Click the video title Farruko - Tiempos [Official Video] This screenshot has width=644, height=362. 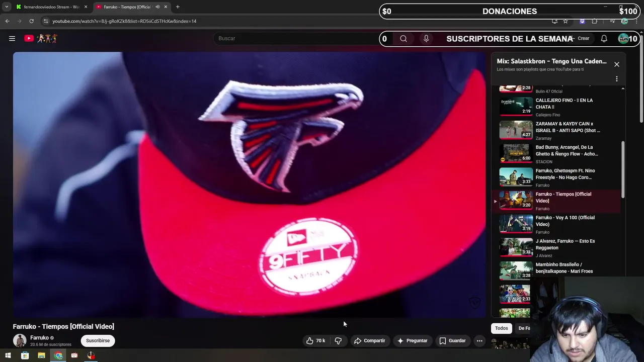tap(63, 326)
